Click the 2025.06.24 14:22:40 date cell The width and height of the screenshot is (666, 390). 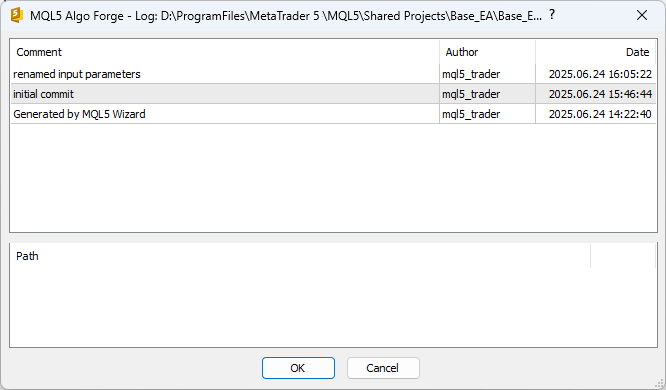600,114
